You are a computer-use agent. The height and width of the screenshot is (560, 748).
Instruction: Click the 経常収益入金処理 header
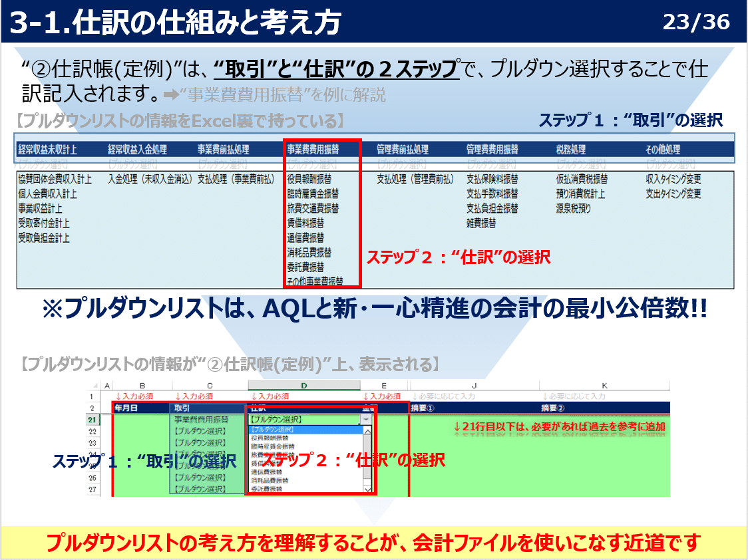[137, 149]
